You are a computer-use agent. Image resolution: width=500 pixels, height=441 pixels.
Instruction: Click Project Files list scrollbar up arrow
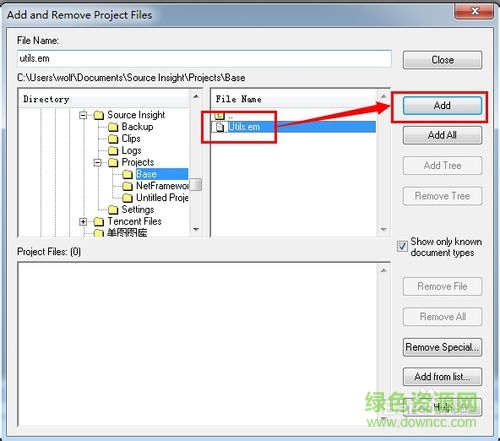pos(384,270)
